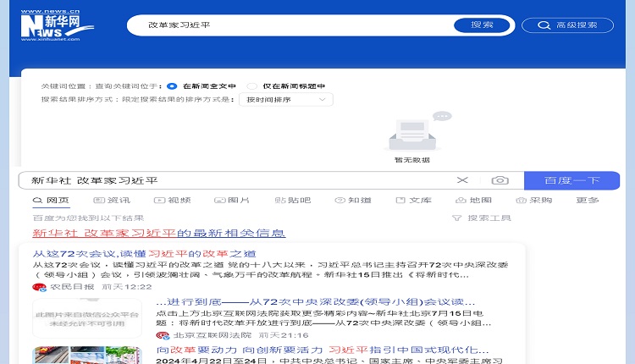Open 搜索工具 filter tools
Image resolution: width=635 pixels, height=364 pixels.
pos(482,218)
